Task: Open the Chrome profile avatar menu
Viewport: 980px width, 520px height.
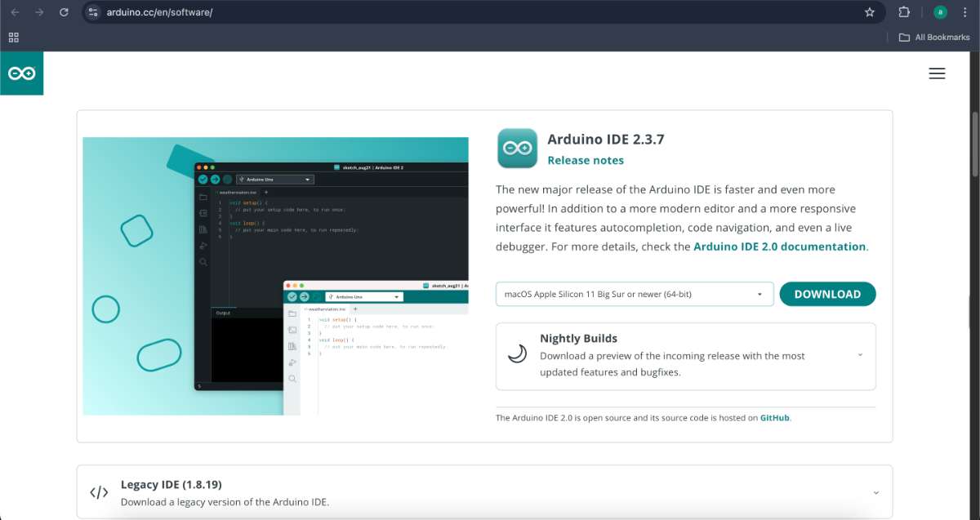Action: pos(940,12)
